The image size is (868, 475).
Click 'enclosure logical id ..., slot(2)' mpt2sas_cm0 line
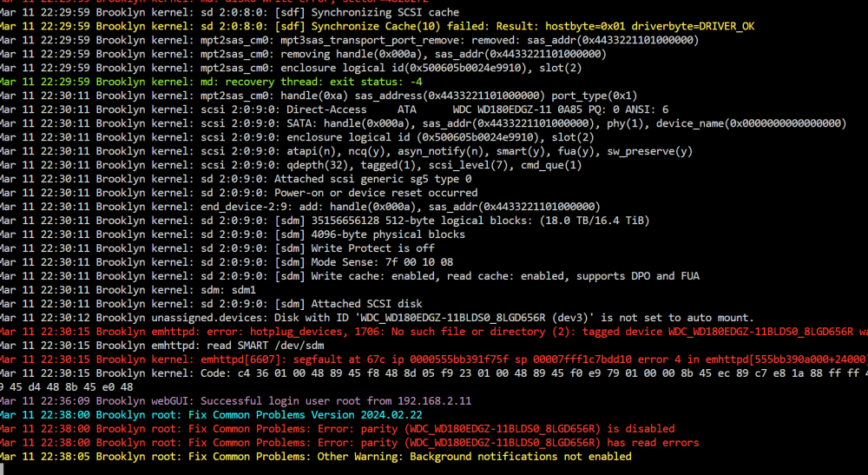pyautogui.click(x=291, y=68)
